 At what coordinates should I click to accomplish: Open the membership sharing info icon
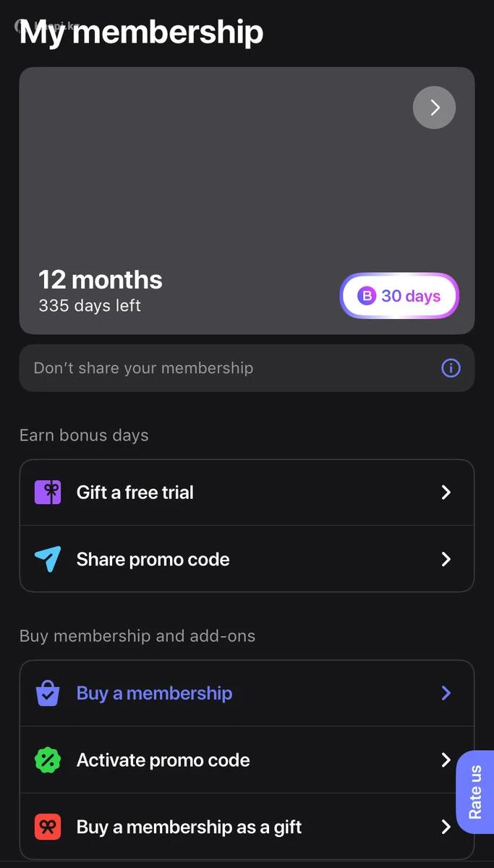[451, 368]
